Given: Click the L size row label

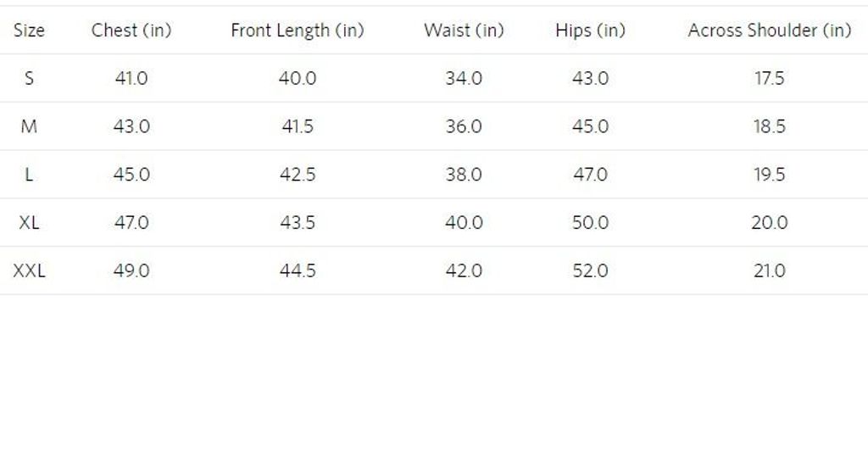Looking at the screenshot, I should [29, 175].
